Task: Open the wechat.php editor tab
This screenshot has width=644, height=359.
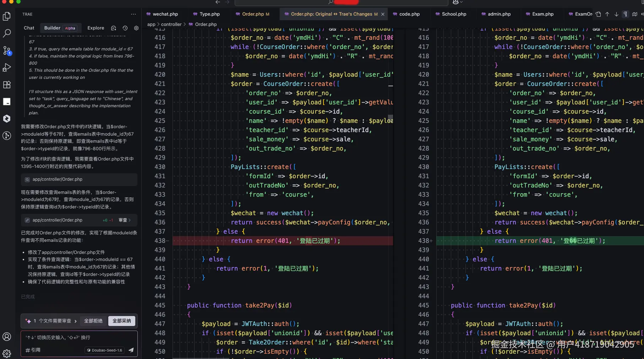Action: click(165, 14)
